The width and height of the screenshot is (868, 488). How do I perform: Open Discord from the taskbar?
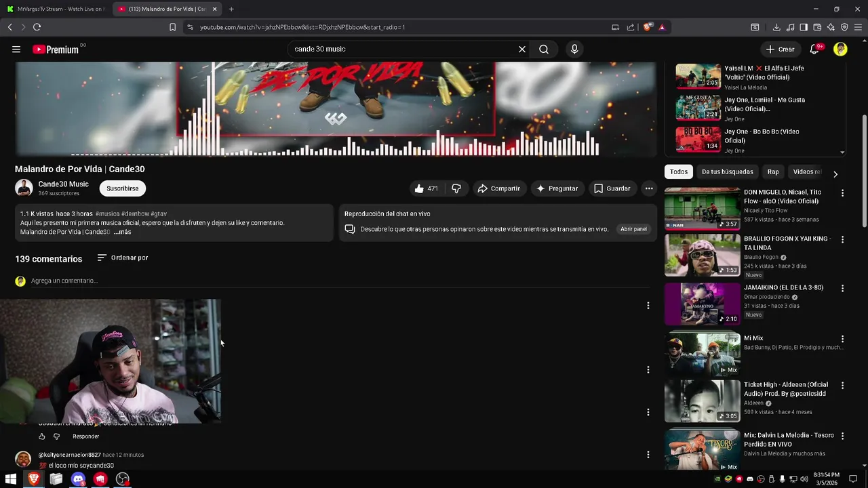pos(78,479)
